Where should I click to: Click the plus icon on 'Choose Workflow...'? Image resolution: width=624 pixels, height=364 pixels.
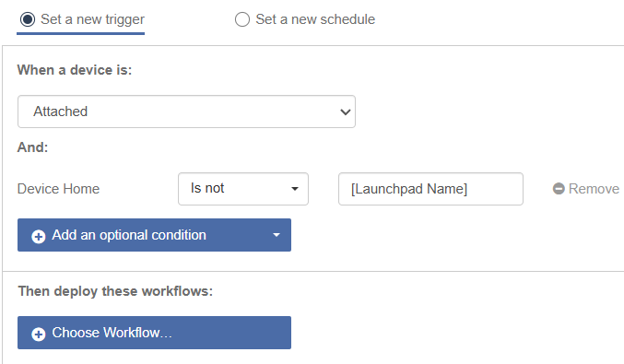pos(39,334)
